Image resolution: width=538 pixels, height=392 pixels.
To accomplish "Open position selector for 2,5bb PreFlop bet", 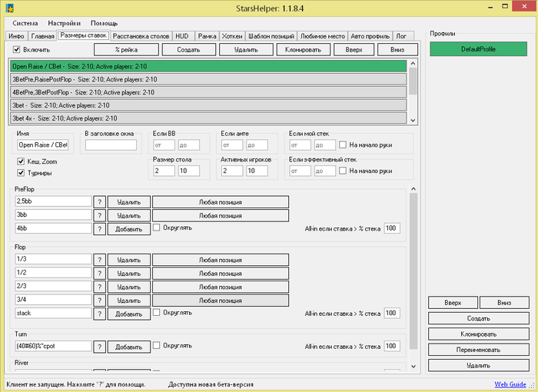I will point(221,201).
